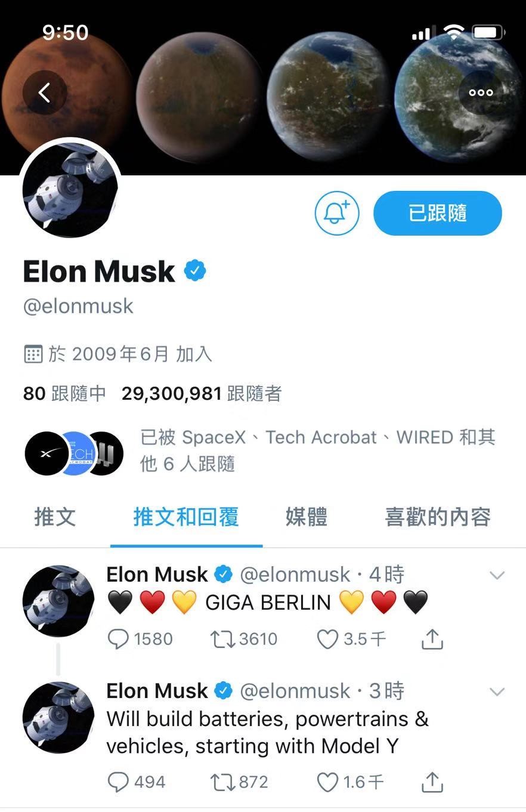The height and width of the screenshot is (812, 526).
Task: Open the 喜歡的內容 tab
Action: click(x=438, y=517)
